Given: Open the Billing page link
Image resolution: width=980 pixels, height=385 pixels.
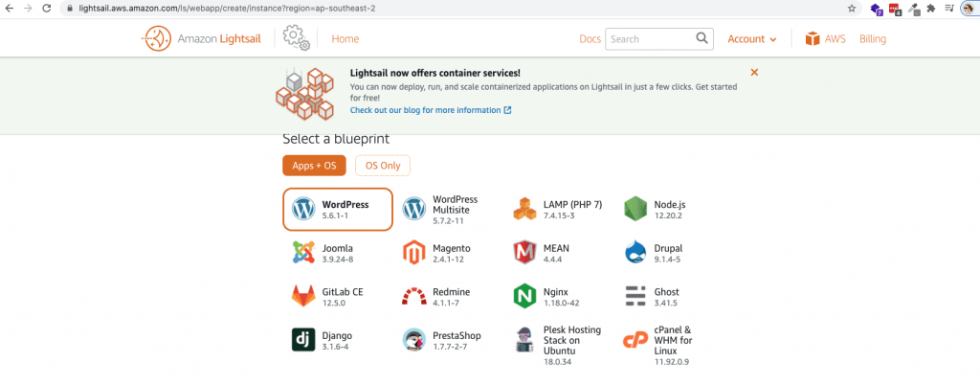Looking at the screenshot, I should tap(873, 39).
